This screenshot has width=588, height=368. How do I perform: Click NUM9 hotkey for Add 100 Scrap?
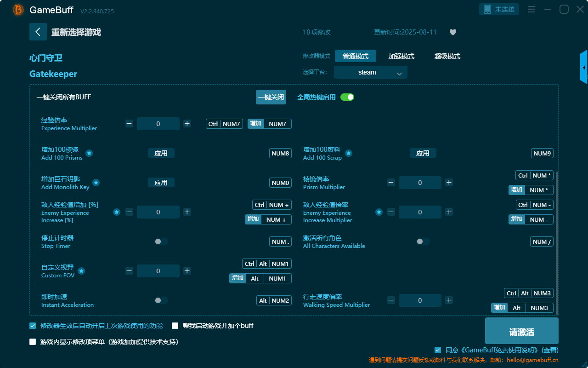(x=542, y=153)
